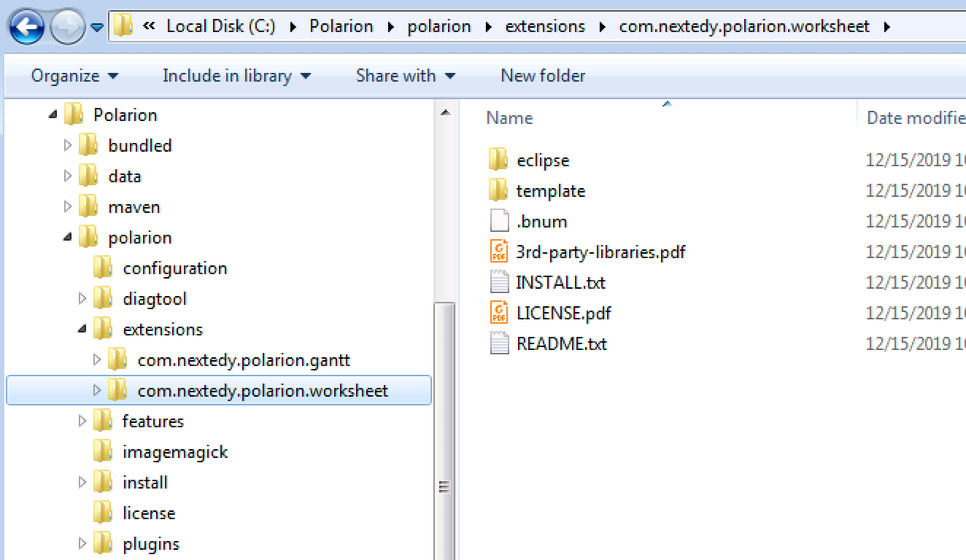Image resolution: width=966 pixels, height=560 pixels.
Task: Select Polarion folder in tree
Action: 125,115
